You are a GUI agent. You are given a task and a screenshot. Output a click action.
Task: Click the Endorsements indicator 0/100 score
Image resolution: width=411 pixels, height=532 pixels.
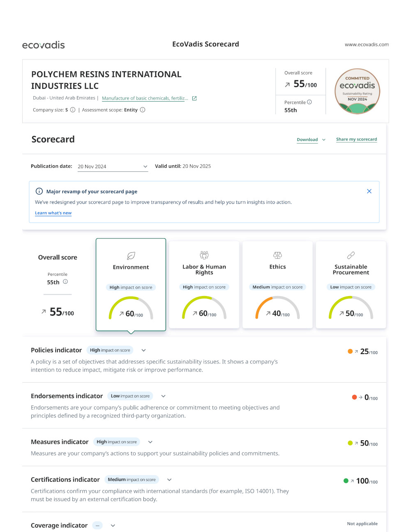[x=371, y=398]
